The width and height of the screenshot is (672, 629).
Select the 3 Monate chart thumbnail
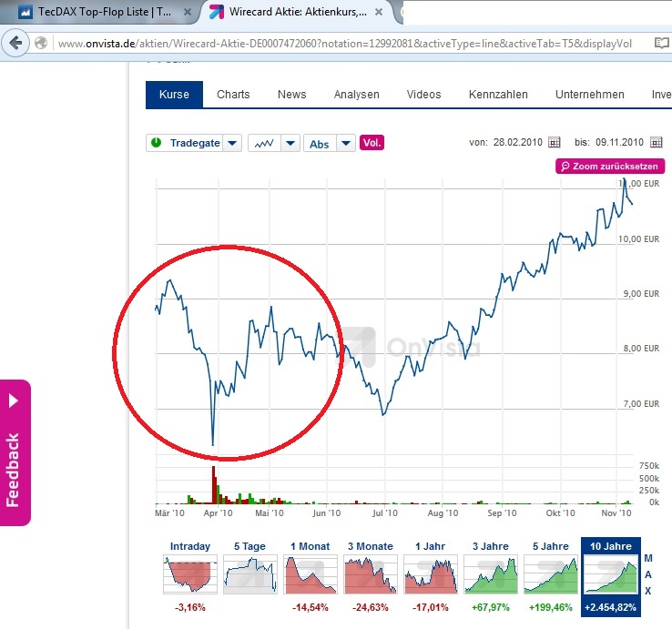[371, 574]
